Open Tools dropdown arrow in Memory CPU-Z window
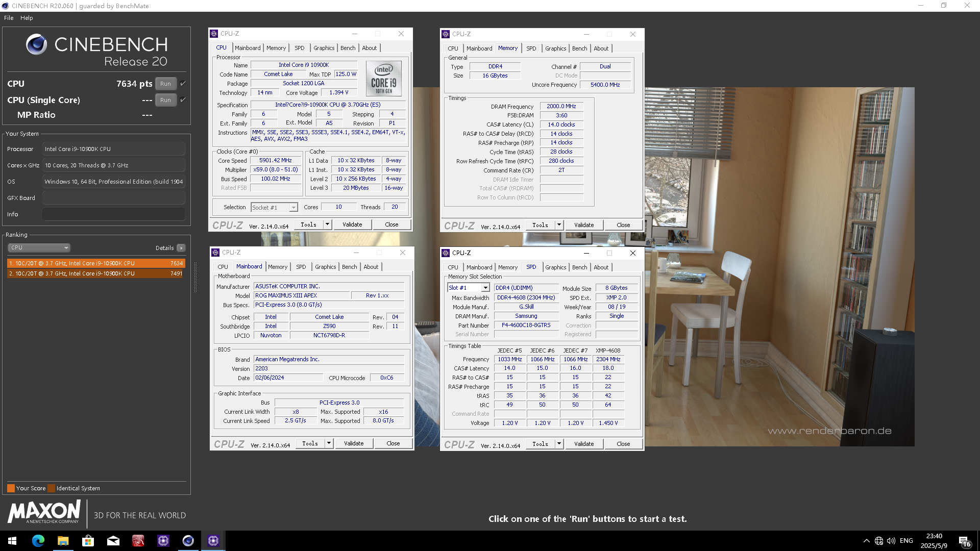The height and width of the screenshot is (551, 980). click(x=559, y=225)
